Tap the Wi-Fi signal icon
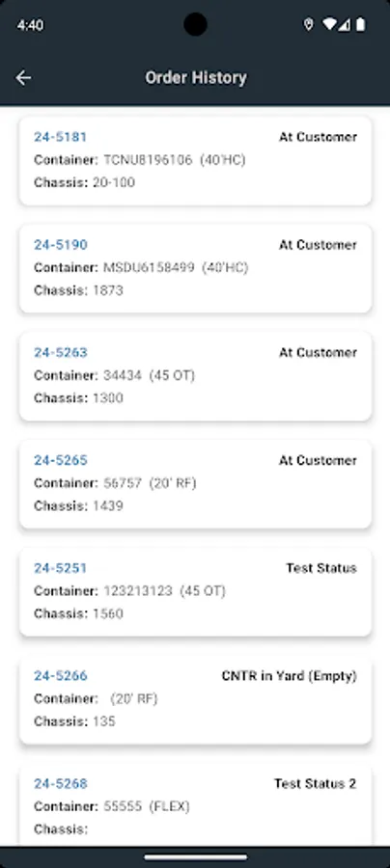Screen dimensions: 390x868 point(329,25)
